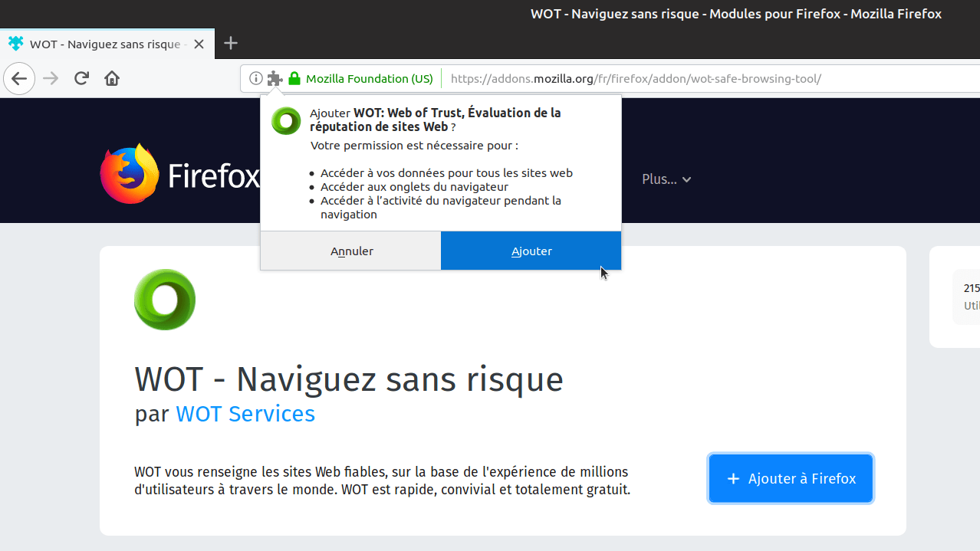980x551 pixels.
Task: Select the WOT - Naviguez sans risque tab
Action: click(107, 44)
